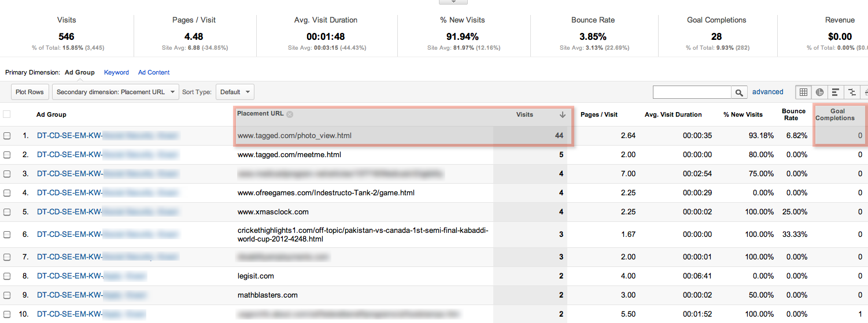Screen dimensions: 868x323
Task: Switch to the Percentage pie chart view
Action: [x=819, y=92]
